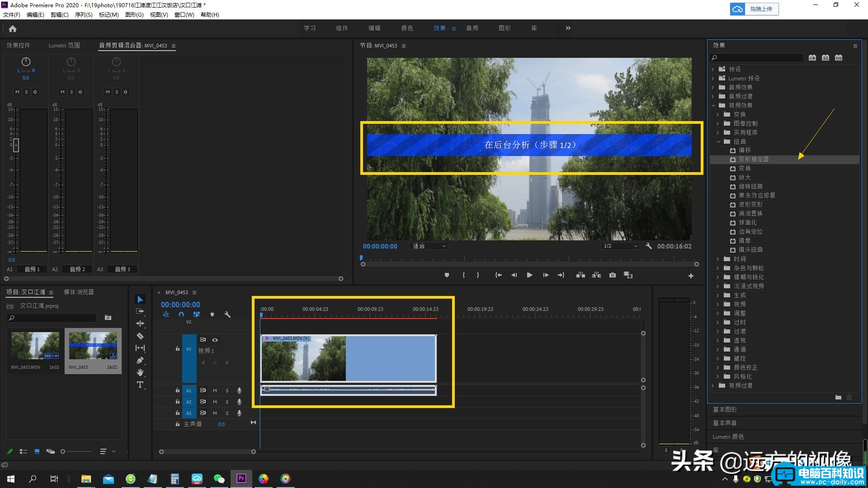The height and width of the screenshot is (488, 868).
Task: Expand the 时间 folder
Action: click(718, 259)
